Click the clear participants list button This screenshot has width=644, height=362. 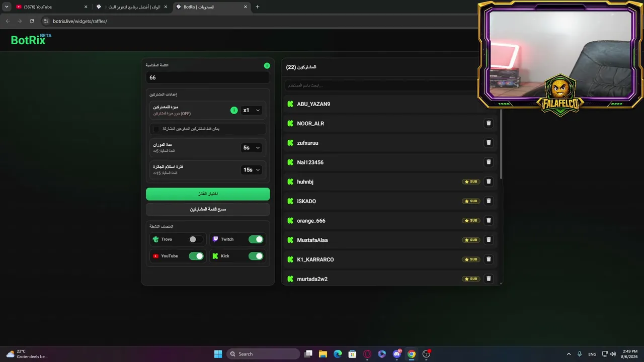coord(208,209)
